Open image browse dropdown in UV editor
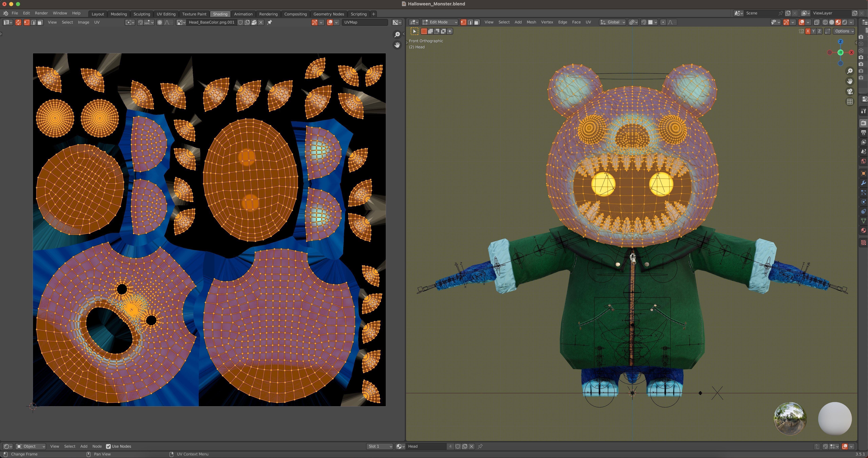 (181, 22)
